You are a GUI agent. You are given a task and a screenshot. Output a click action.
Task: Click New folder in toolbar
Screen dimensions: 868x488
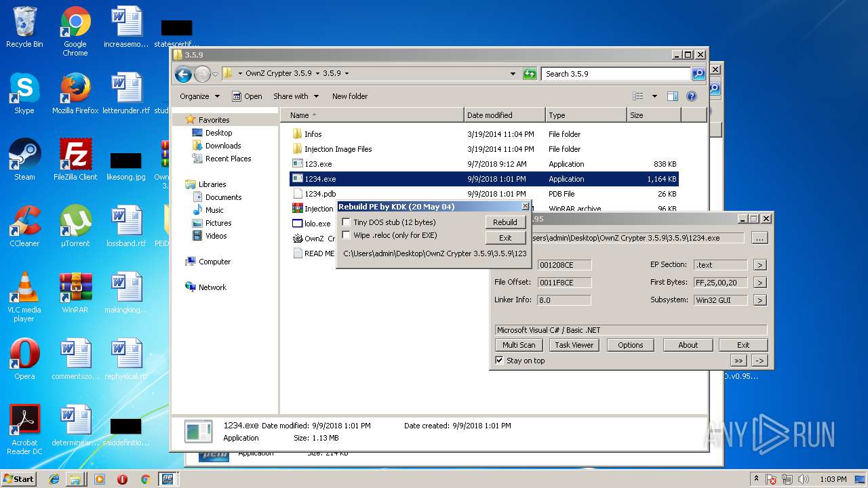tap(350, 96)
